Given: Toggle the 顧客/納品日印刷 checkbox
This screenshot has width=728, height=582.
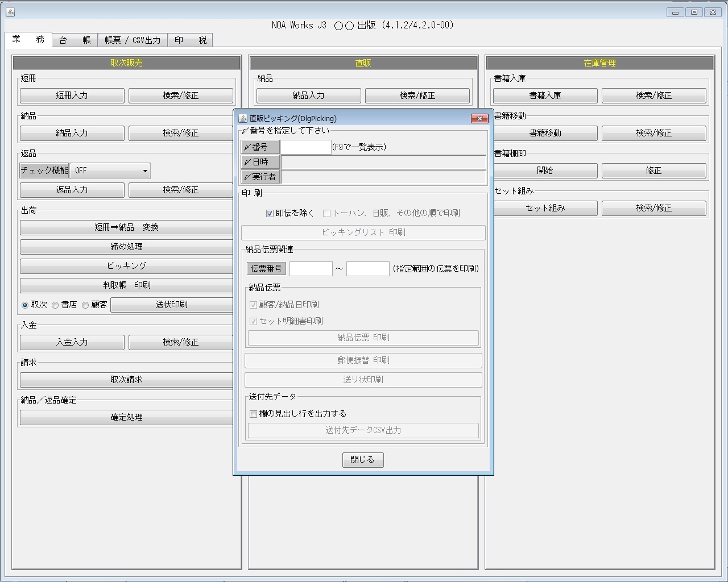Looking at the screenshot, I should [x=253, y=305].
